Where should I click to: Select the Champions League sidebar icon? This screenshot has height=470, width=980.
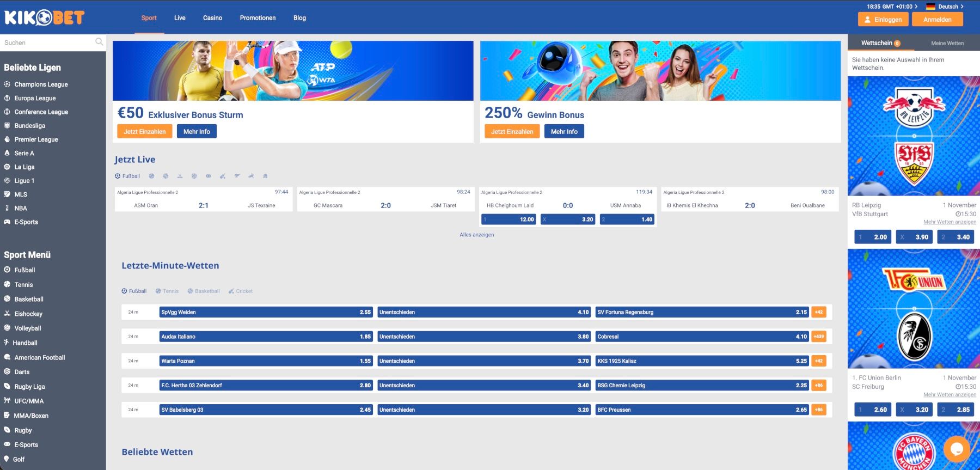[7, 84]
